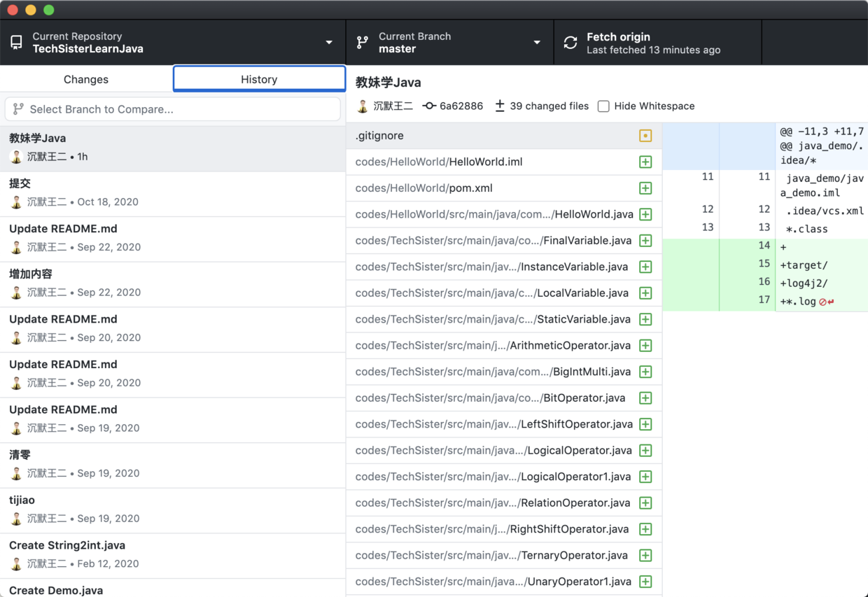The height and width of the screenshot is (597, 868).
Task: Click added icon for ArithmeticOperator.java
Action: pyautogui.click(x=645, y=346)
